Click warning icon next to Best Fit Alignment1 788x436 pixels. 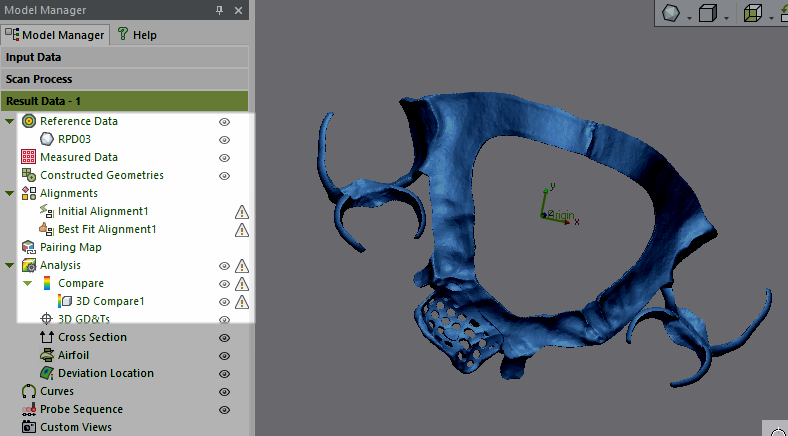[242, 230]
